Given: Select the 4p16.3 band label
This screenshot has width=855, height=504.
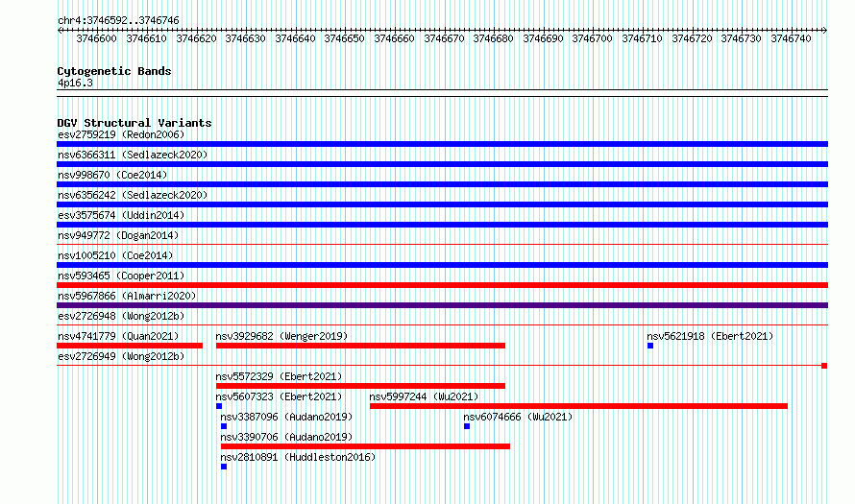Looking at the screenshot, I should pyautogui.click(x=75, y=83).
